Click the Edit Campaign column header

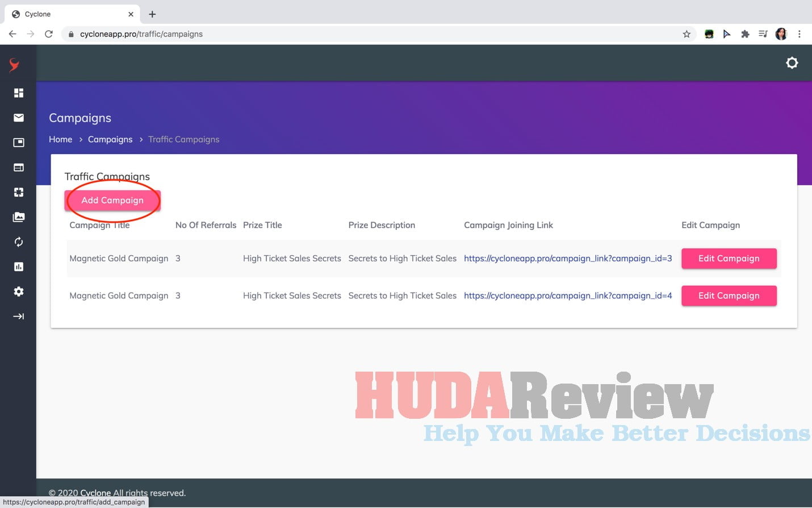710,226
